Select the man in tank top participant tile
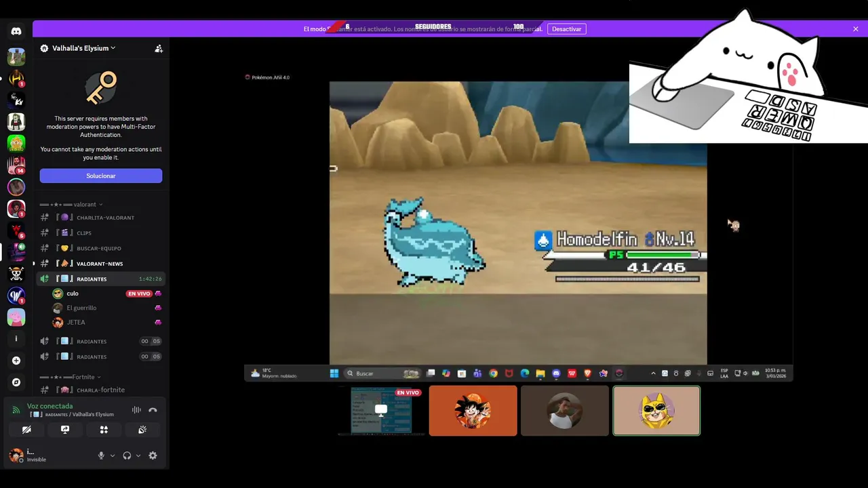868x488 pixels. [565, 411]
